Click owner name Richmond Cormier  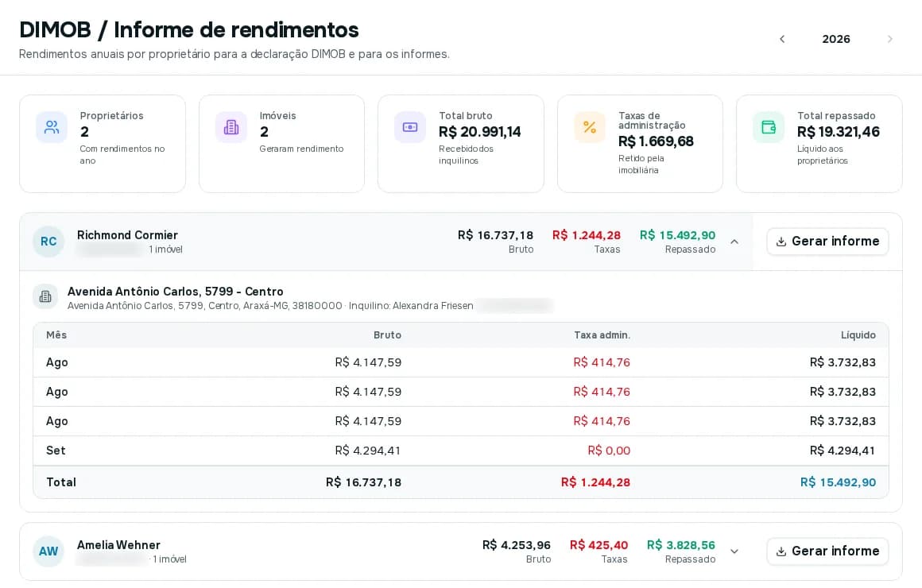click(x=127, y=235)
